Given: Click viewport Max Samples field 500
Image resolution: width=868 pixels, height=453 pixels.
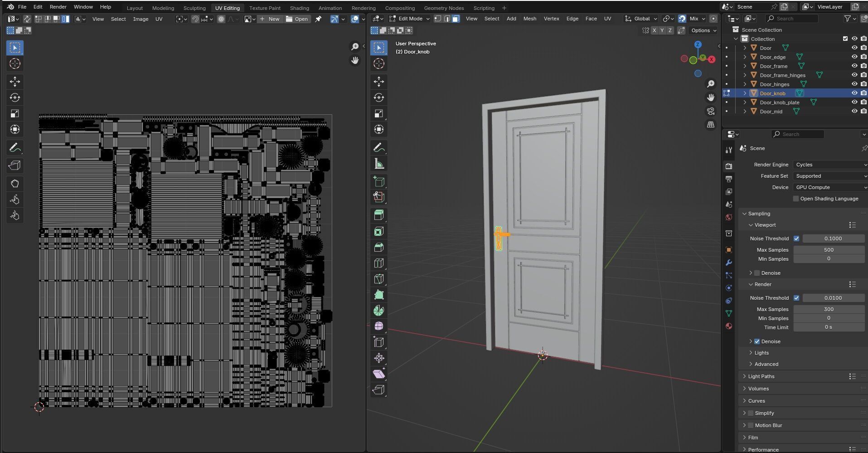Looking at the screenshot, I should pos(829,250).
